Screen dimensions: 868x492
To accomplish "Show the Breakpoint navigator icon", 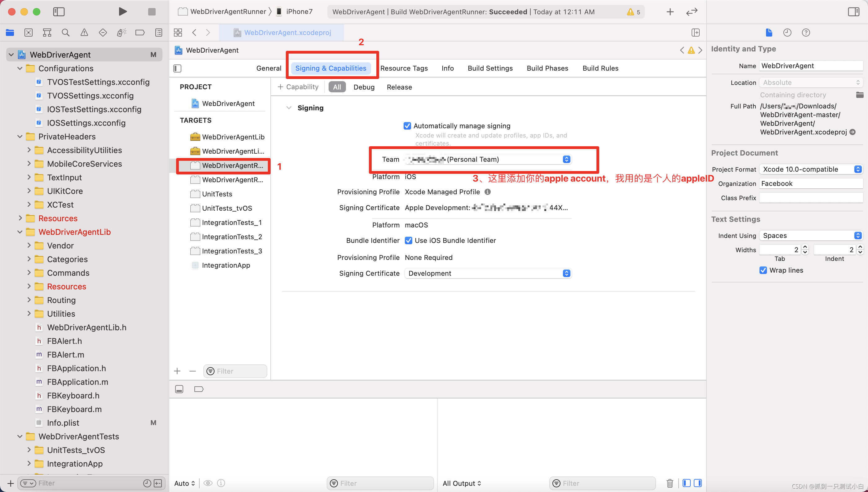I will [x=139, y=33].
